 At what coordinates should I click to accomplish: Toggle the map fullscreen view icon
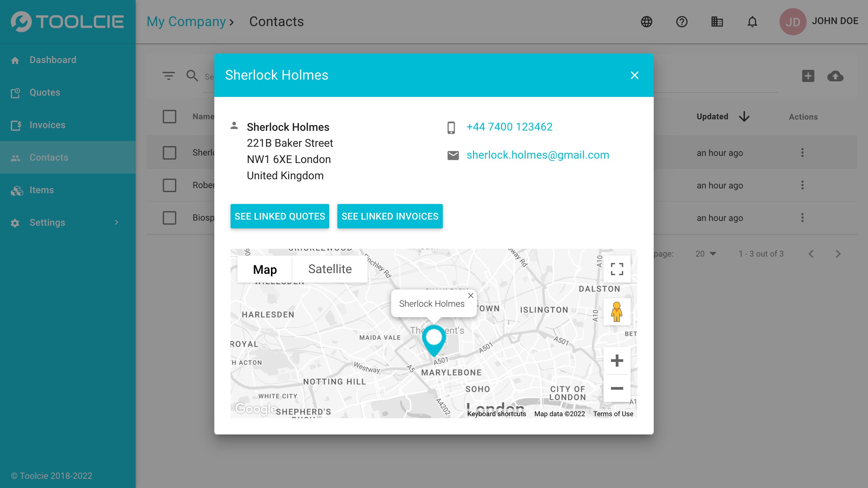(x=617, y=269)
